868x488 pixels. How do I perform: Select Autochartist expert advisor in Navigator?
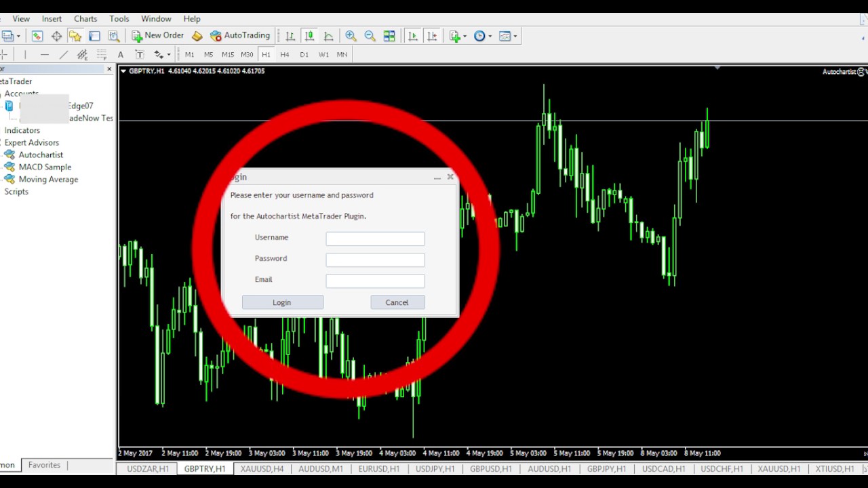point(41,155)
